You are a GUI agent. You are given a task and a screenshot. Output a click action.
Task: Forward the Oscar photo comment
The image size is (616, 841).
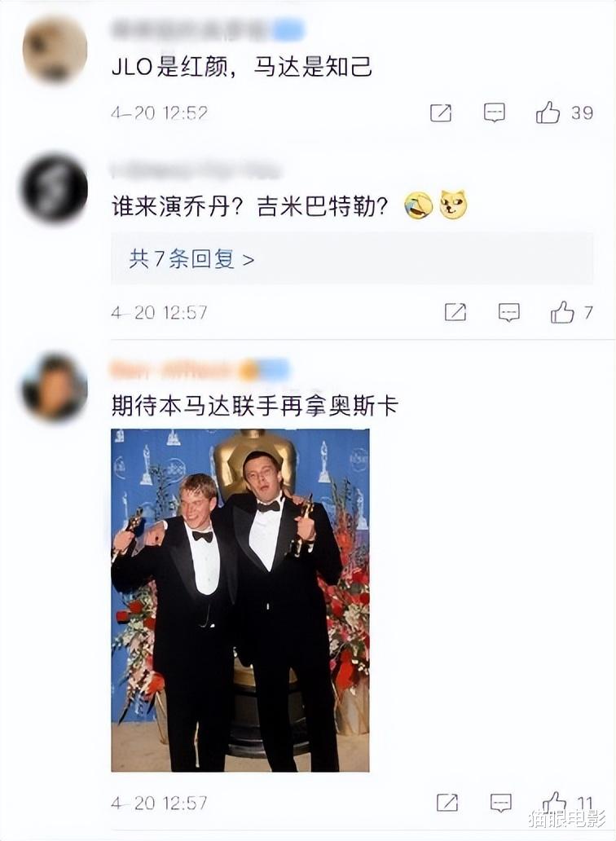447,803
